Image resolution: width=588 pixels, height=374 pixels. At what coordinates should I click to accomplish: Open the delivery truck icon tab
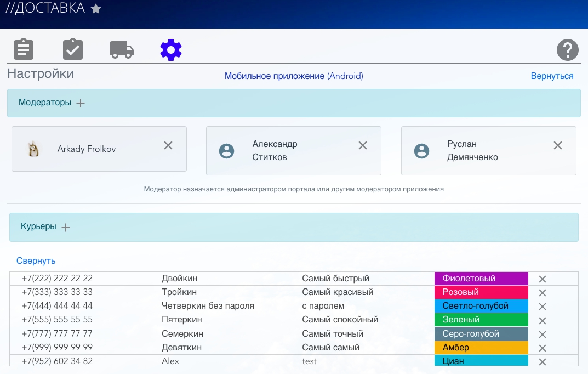(x=121, y=49)
